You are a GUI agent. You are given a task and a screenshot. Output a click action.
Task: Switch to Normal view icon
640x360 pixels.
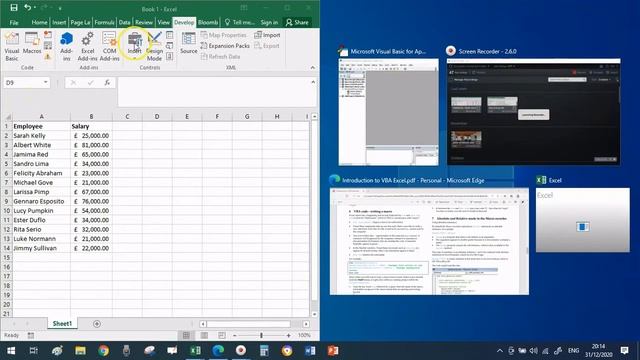click(186, 336)
